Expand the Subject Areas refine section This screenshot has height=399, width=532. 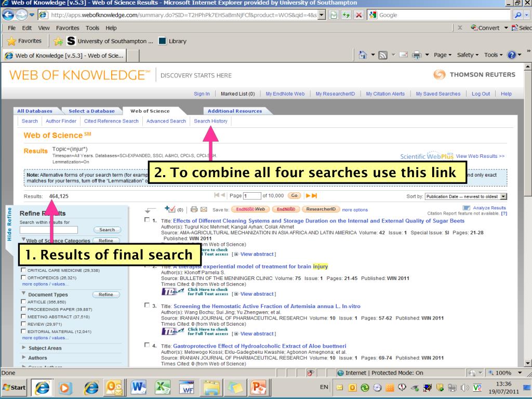pyautogui.click(x=24, y=348)
